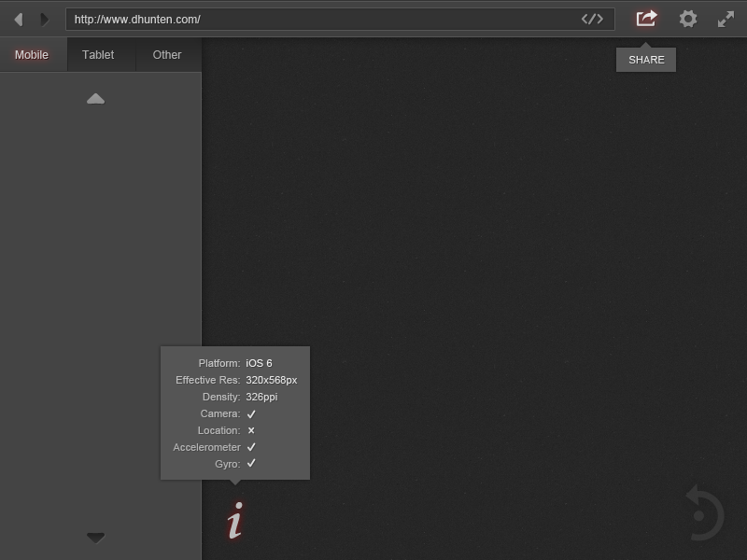This screenshot has width=747, height=560.
Task: Click the "326ppi" density value
Action: click(x=261, y=397)
